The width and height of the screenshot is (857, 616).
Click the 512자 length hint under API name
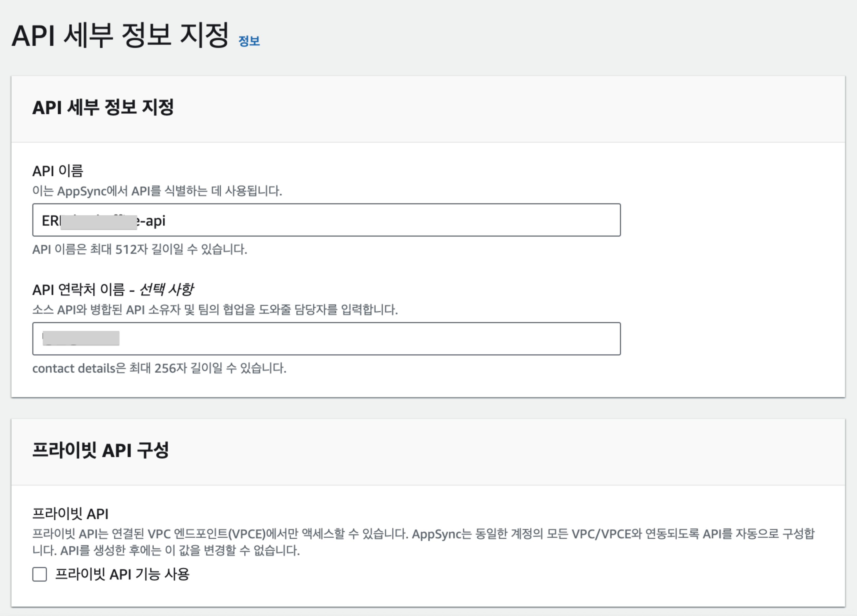[x=139, y=249]
